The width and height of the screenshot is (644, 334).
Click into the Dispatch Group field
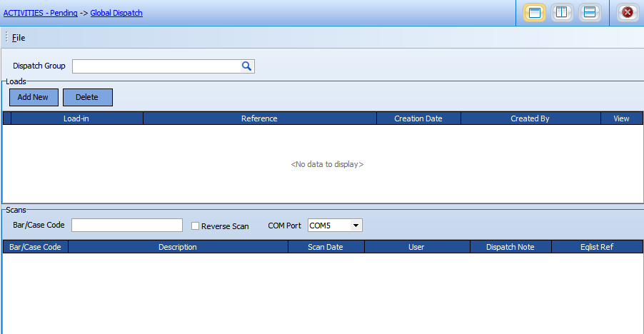point(156,66)
